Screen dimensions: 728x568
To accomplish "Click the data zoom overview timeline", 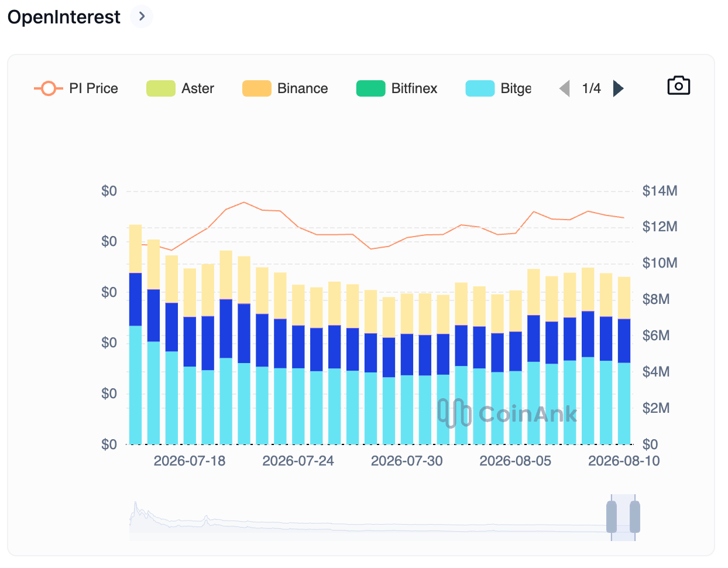I will pos(382,517).
